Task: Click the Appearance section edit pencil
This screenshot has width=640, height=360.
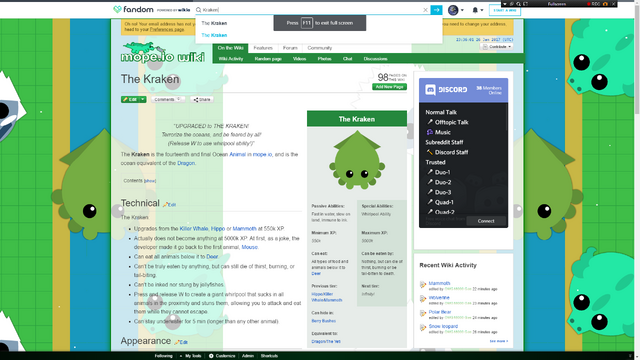Action: click(x=177, y=342)
